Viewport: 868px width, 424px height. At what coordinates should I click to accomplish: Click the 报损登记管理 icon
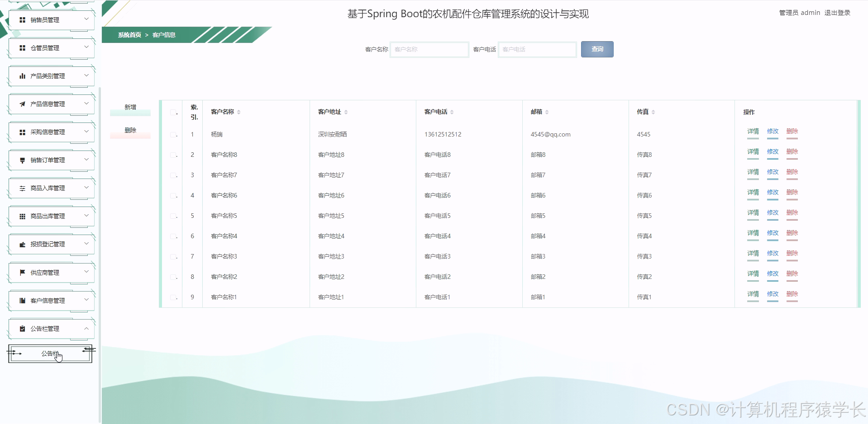coord(22,244)
